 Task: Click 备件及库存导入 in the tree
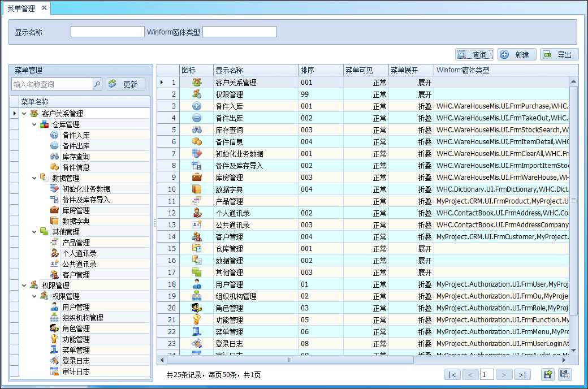coord(86,200)
